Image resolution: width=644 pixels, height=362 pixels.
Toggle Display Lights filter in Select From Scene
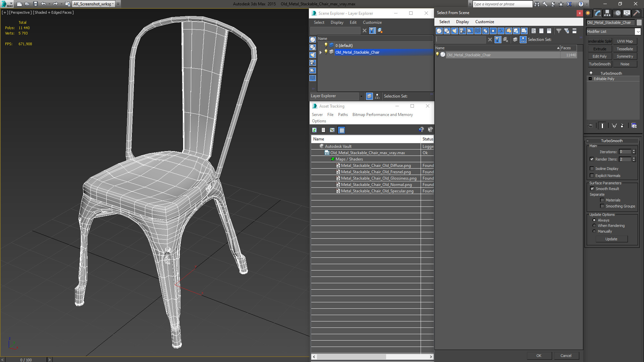454,31
